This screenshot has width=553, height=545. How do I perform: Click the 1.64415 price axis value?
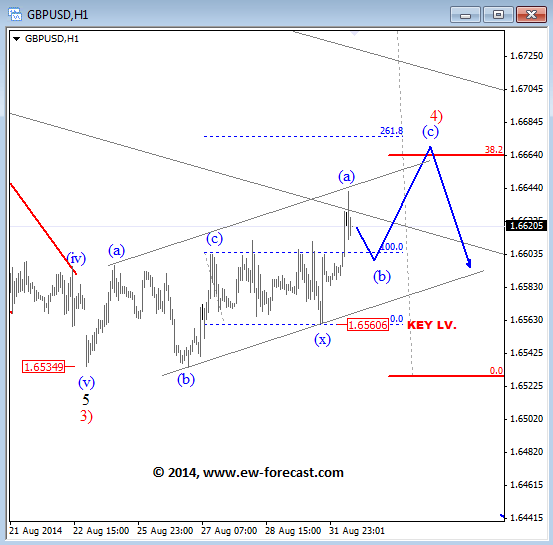[x=527, y=518]
